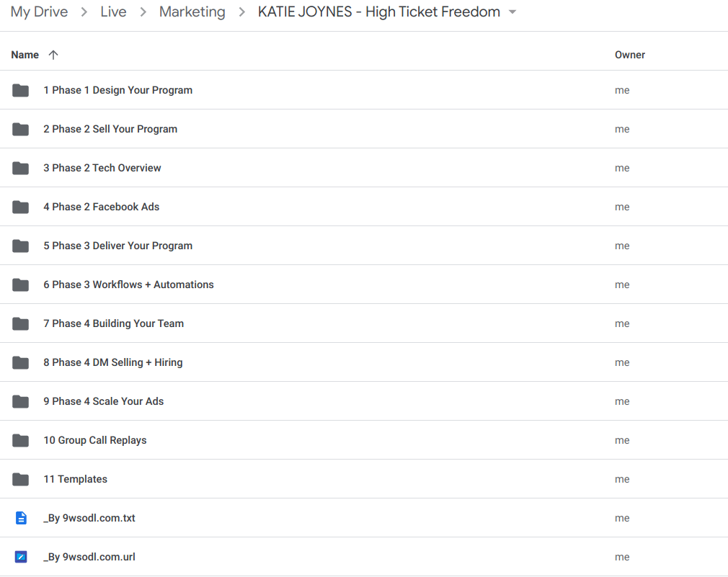Screen dimensions: 728x577
Task: Click the folder icon next to 11 Templates
Action: 20,479
